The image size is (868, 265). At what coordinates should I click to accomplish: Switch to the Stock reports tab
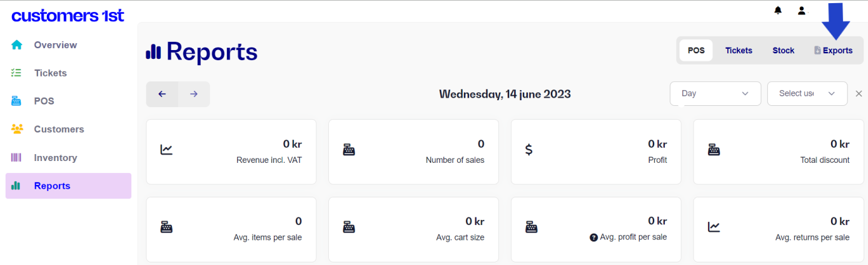pyautogui.click(x=783, y=51)
